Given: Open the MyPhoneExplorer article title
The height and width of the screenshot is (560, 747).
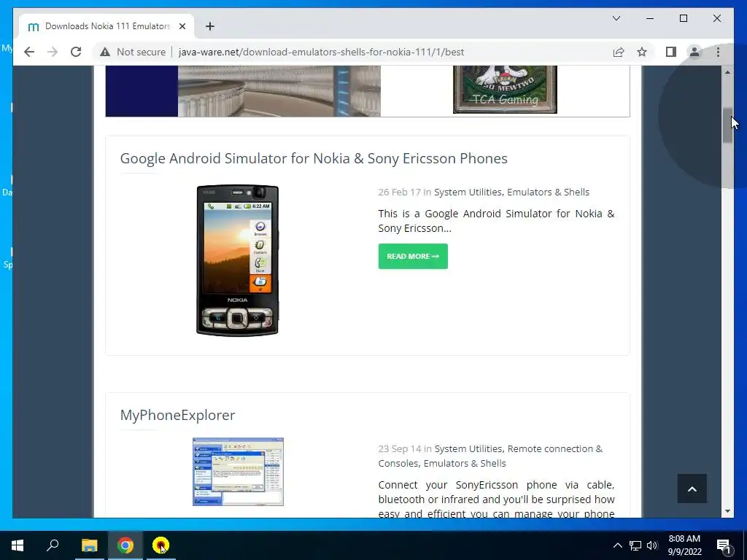Looking at the screenshot, I should (177, 415).
